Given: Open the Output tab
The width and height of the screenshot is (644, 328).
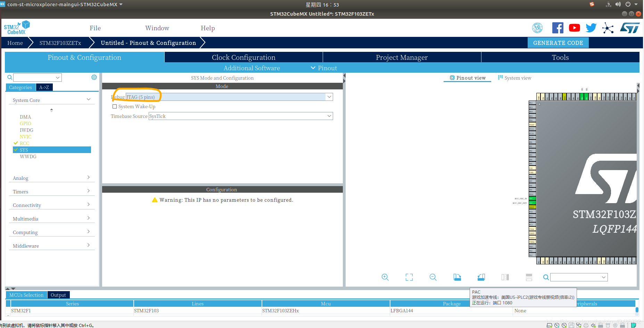Looking at the screenshot, I should point(58,295).
